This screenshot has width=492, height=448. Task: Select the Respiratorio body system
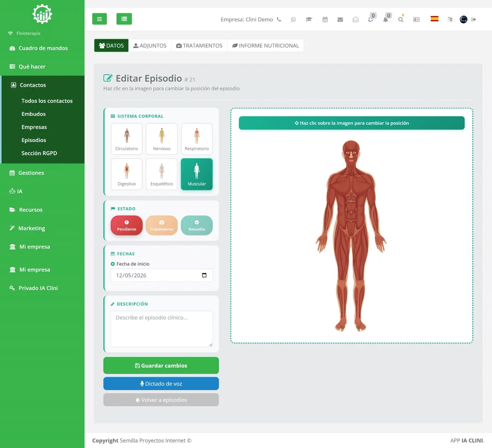(x=197, y=139)
